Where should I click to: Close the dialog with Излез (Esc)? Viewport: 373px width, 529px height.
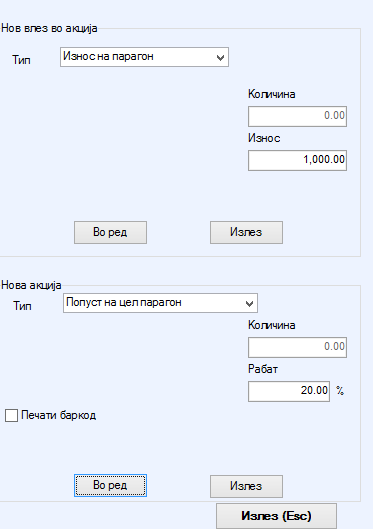click(x=276, y=516)
